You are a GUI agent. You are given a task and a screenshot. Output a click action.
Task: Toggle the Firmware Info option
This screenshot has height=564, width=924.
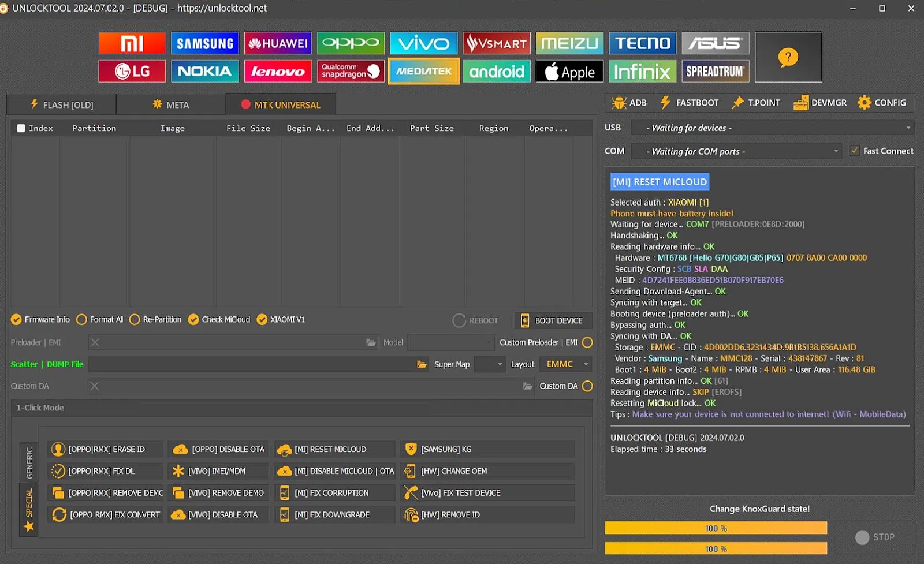tap(40, 319)
